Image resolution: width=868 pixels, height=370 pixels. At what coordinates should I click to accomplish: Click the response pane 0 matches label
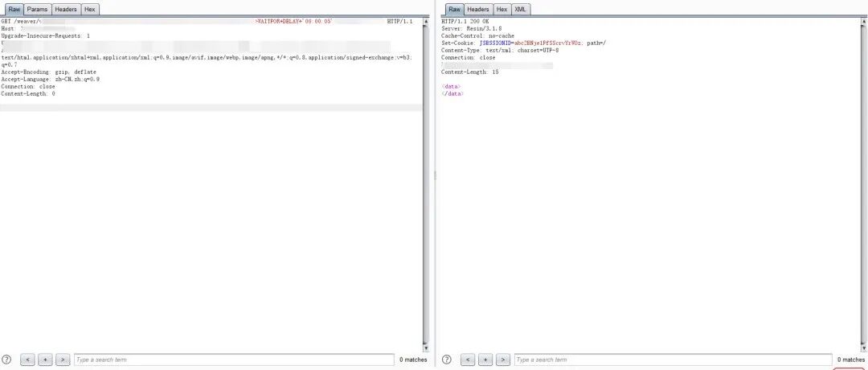(x=851, y=360)
